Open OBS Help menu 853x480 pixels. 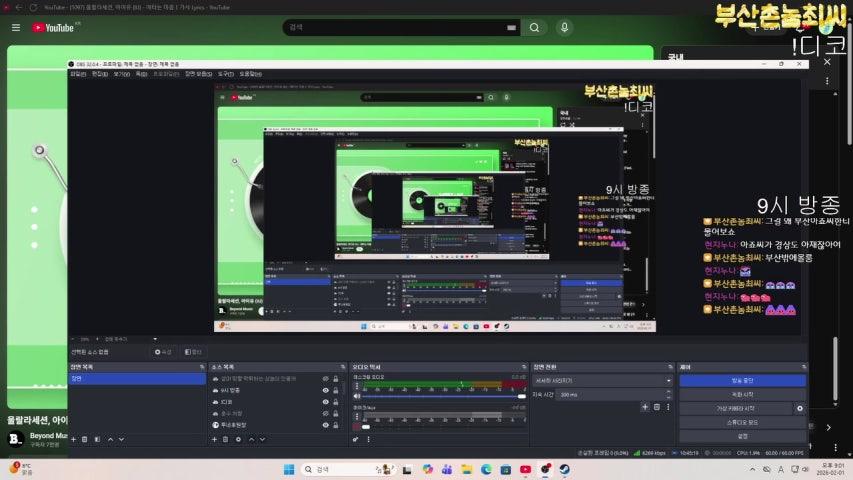coord(251,74)
